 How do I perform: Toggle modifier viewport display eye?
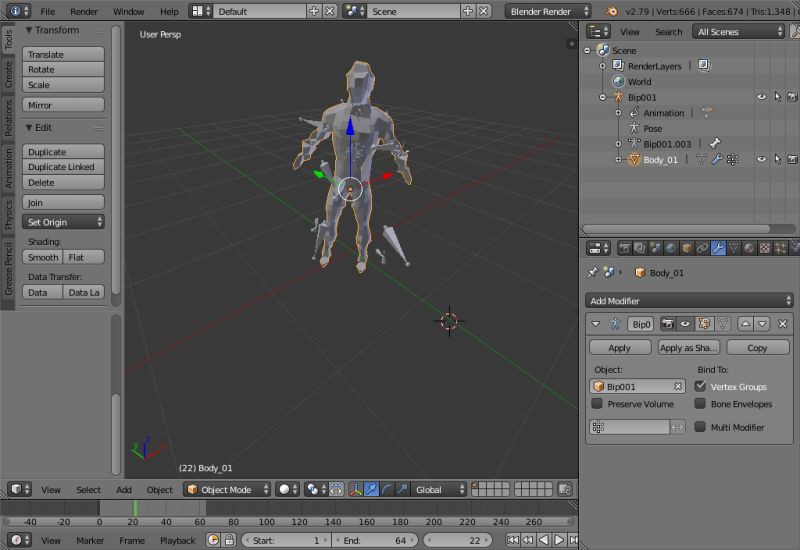pos(685,323)
